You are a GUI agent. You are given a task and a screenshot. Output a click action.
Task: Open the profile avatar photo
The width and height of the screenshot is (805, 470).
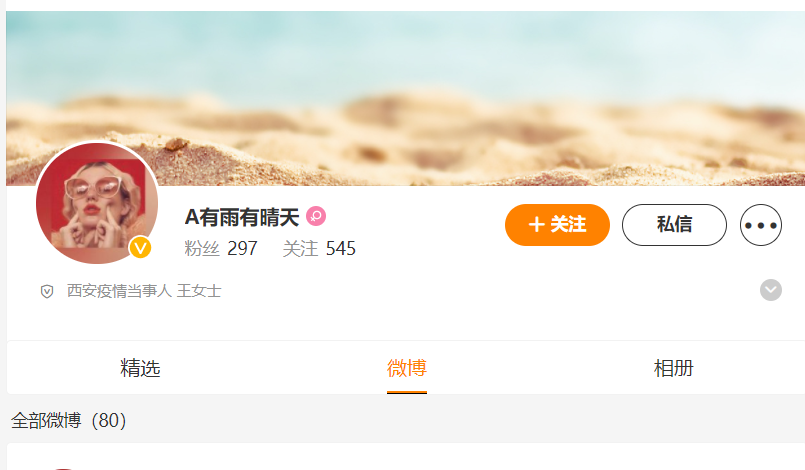(97, 203)
